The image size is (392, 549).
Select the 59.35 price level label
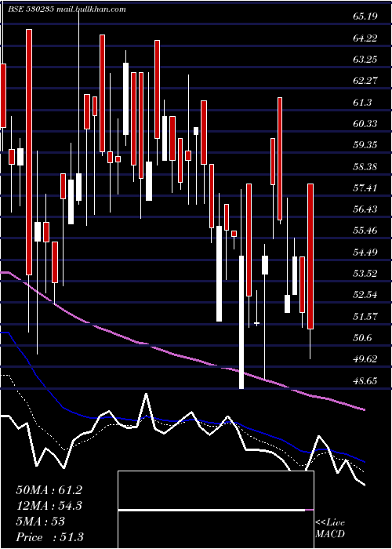365,145
